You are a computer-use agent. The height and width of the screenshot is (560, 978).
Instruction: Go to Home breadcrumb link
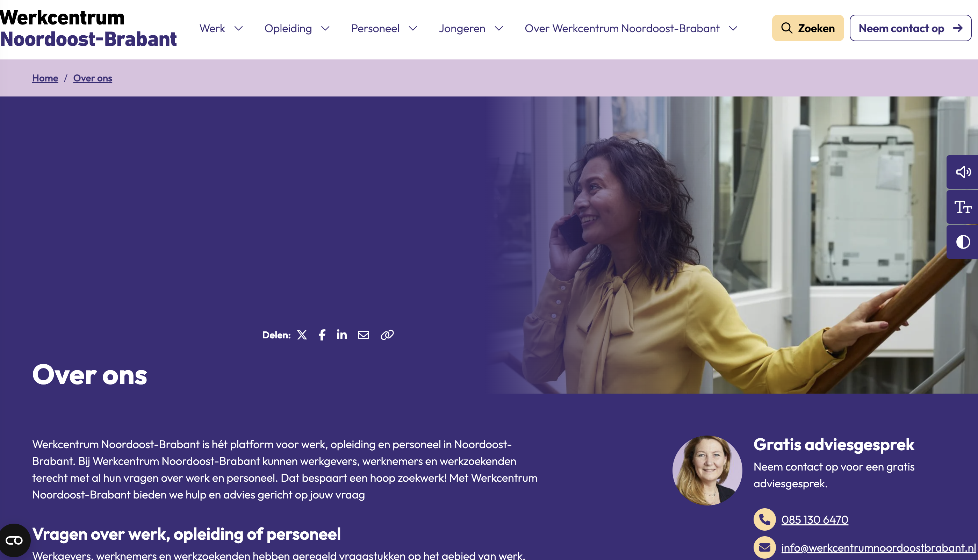pyautogui.click(x=45, y=78)
